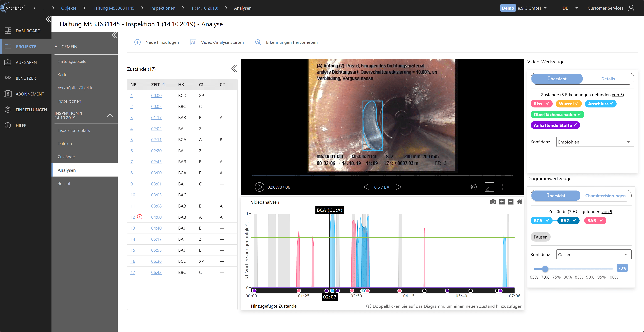644x332 pixels.
Task: Open the 6.6 / BAI state link
Action: click(x=382, y=187)
